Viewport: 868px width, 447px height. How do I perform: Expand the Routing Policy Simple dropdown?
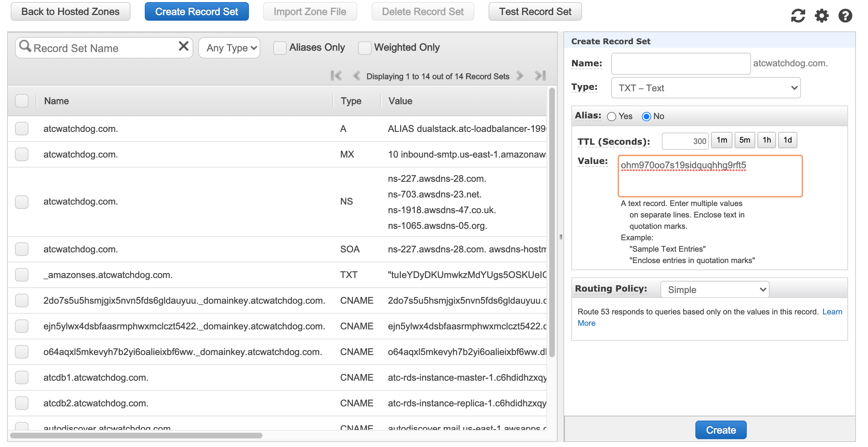click(x=715, y=289)
